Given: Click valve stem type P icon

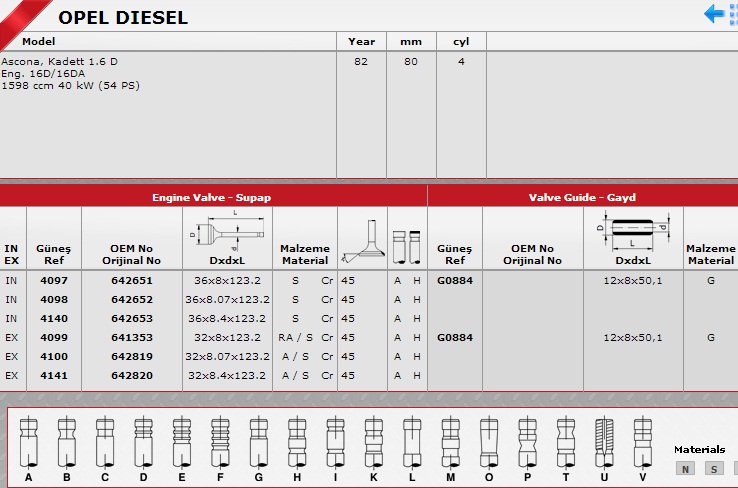Looking at the screenshot, I should pos(526,438).
